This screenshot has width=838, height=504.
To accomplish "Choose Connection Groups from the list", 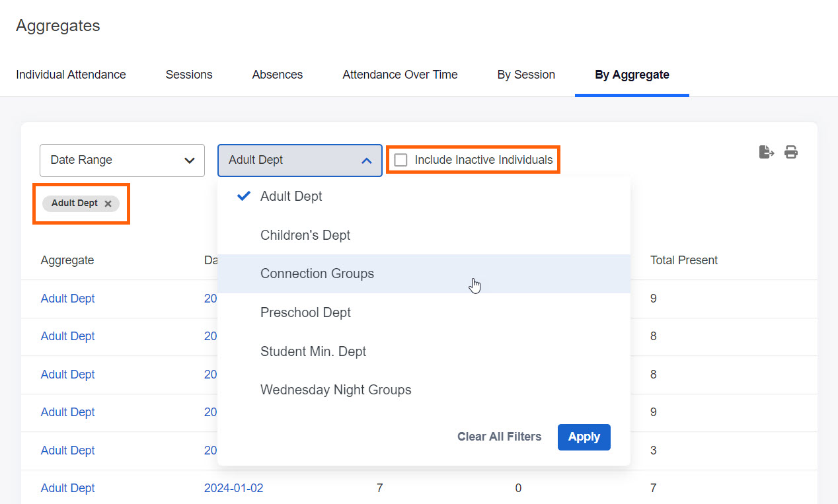I will pyautogui.click(x=317, y=273).
